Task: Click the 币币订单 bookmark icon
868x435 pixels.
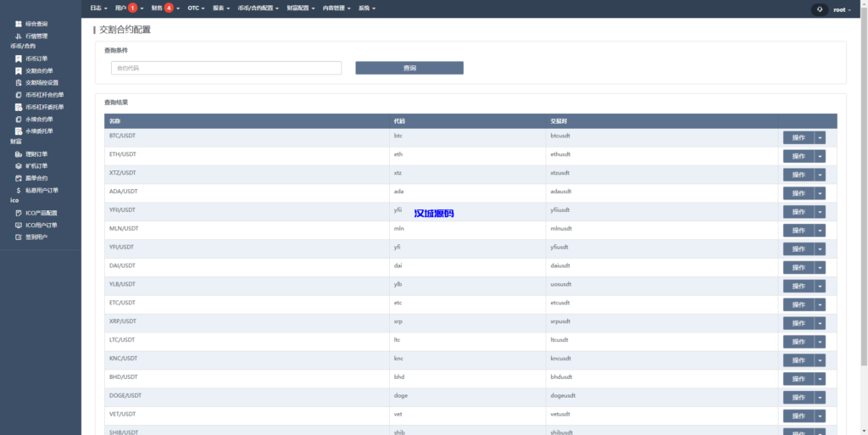Action: [19, 59]
